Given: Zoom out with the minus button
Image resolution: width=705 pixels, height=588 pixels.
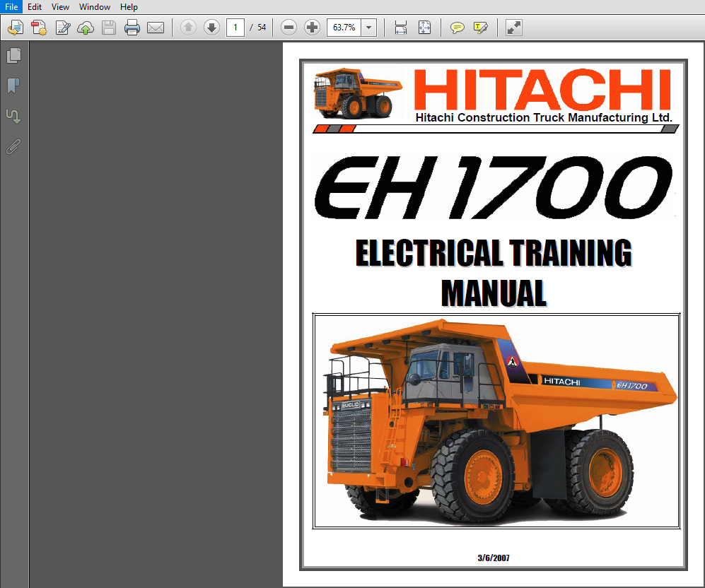Looking at the screenshot, I should tap(289, 28).
